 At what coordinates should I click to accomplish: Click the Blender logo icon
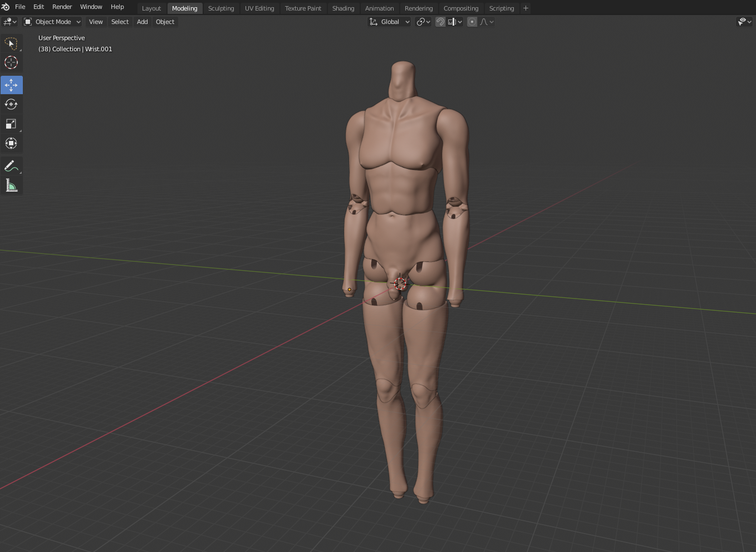click(6, 7)
